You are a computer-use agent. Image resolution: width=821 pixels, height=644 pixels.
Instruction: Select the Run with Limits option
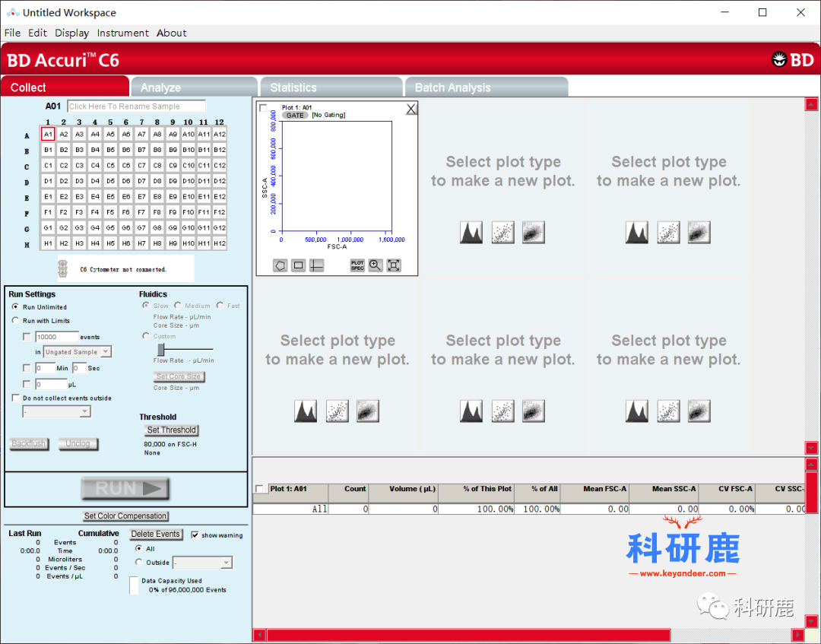pyautogui.click(x=15, y=321)
